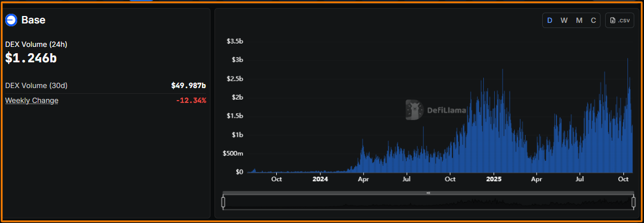Switch chart to Monthly (M) view
Screen dimensions: 644x223
tap(579, 20)
